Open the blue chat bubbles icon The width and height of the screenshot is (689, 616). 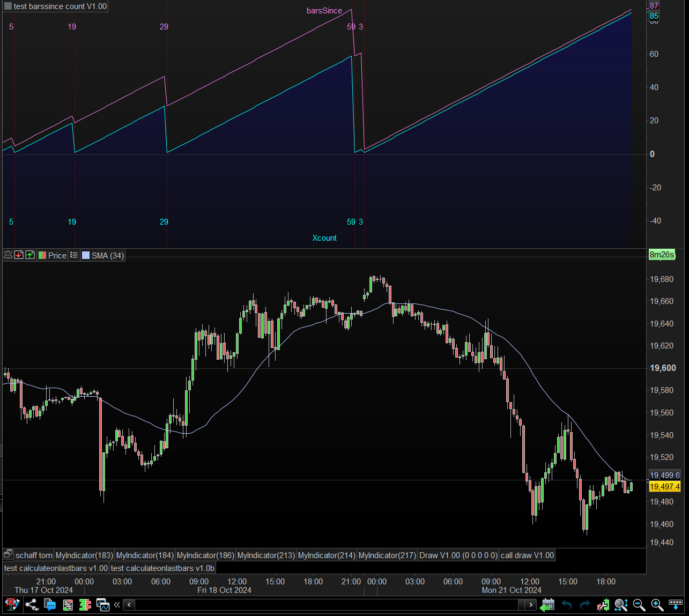pos(50,605)
